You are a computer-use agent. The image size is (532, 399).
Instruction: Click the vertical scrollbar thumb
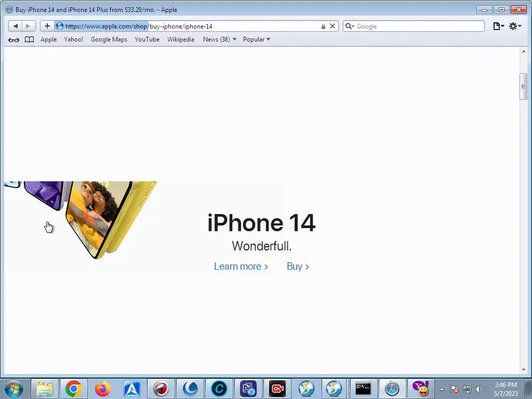tap(524, 86)
